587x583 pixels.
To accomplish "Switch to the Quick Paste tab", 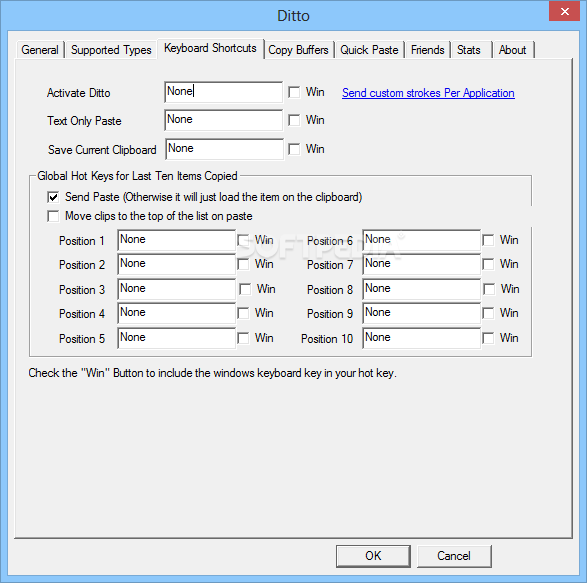I will (369, 50).
